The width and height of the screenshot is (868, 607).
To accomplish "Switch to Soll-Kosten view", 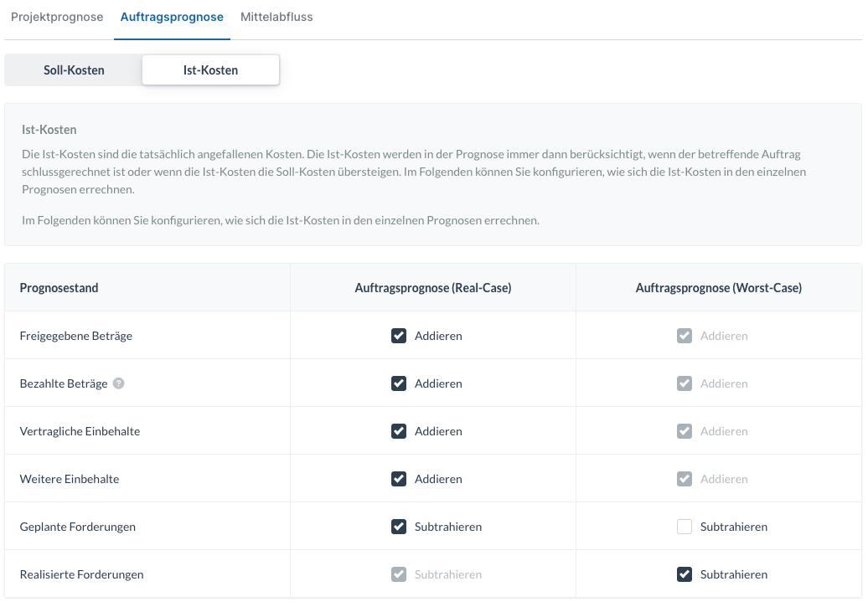I will pos(74,69).
